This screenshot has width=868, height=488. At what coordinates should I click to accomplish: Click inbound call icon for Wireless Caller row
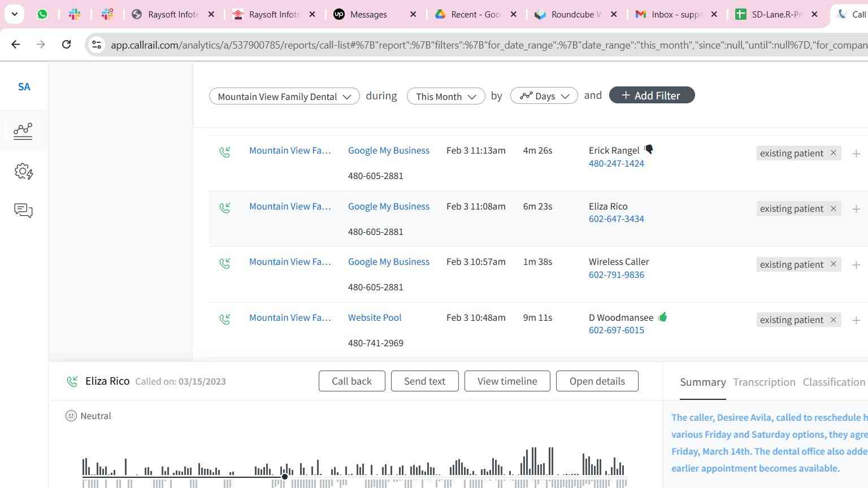pyautogui.click(x=225, y=263)
